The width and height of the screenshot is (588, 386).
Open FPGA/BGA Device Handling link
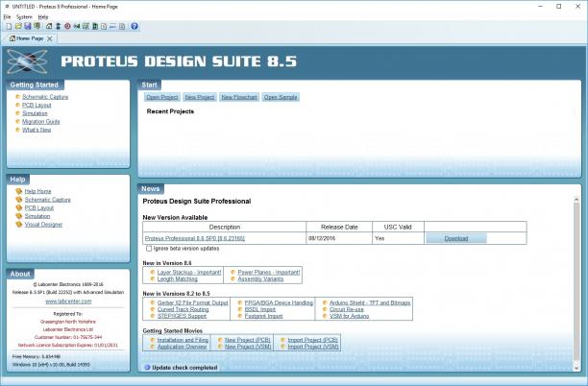pyautogui.click(x=279, y=302)
